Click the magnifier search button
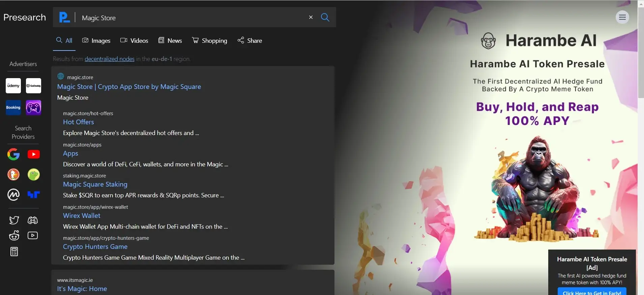This screenshot has height=295, width=644. pyautogui.click(x=325, y=17)
